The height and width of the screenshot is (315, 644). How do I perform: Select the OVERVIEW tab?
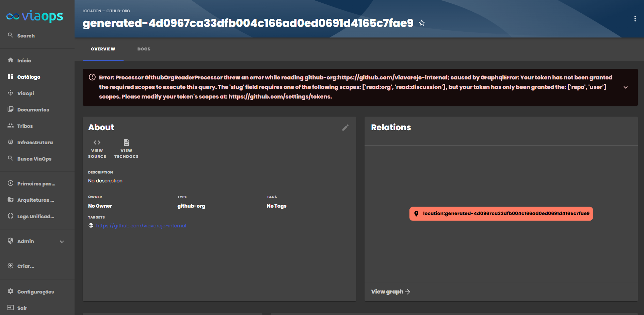[x=103, y=49]
